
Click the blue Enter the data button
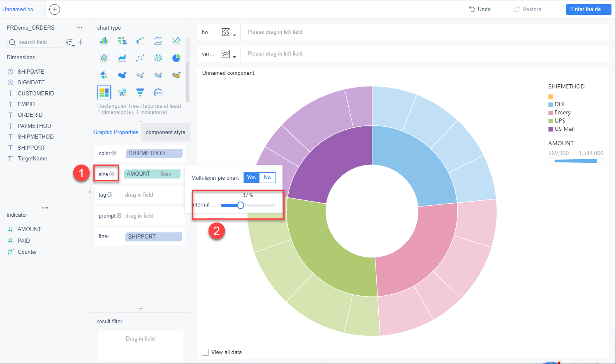point(588,9)
